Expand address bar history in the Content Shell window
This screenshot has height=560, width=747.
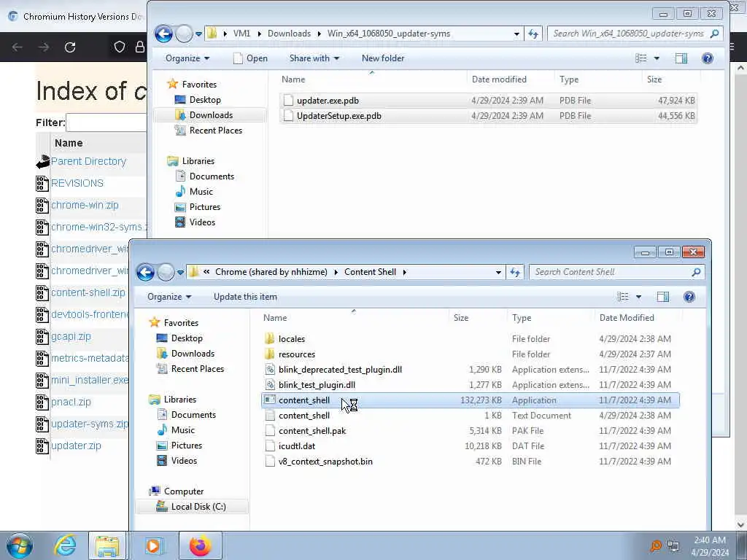(x=498, y=272)
